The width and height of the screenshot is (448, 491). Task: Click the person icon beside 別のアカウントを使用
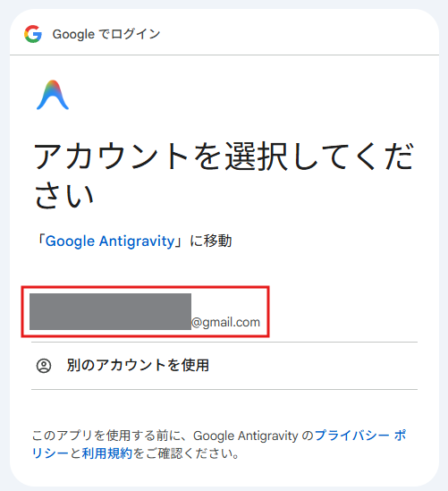pyautogui.click(x=44, y=366)
